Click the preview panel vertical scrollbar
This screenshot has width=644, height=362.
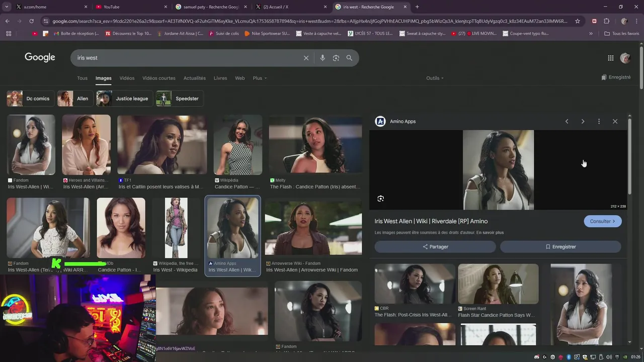pyautogui.click(x=629, y=156)
